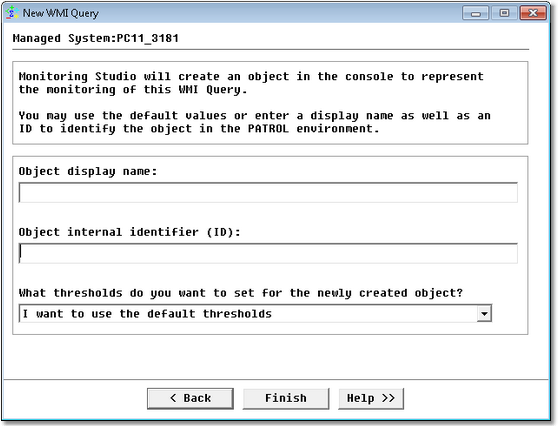The image size is (558, 428).
Task: Click the 'What thresholds do you want' question
Action: 241,293
